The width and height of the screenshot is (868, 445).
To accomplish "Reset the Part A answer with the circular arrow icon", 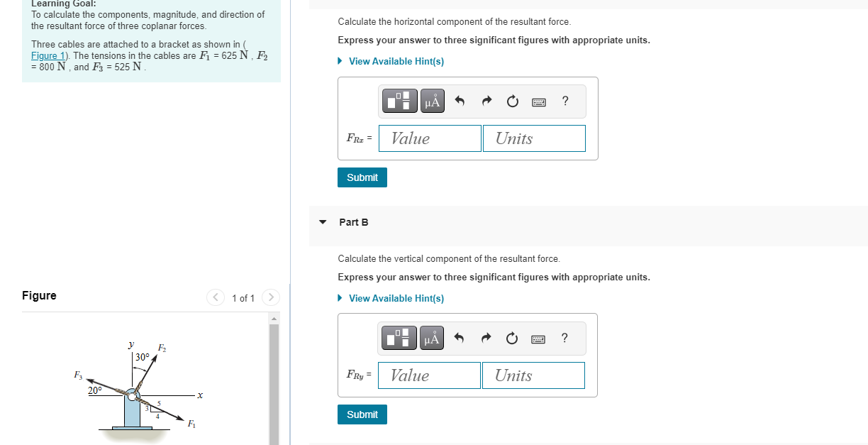I will (x=512, y=101).
